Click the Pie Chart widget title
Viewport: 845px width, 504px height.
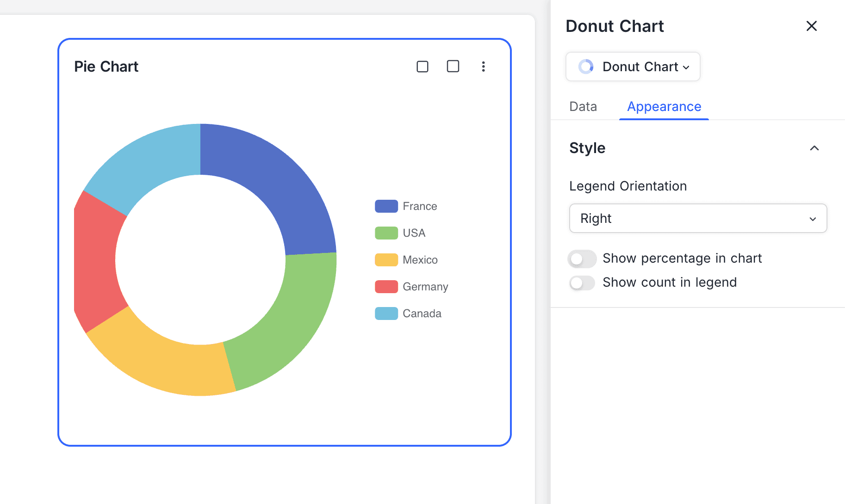pos(106,67)
